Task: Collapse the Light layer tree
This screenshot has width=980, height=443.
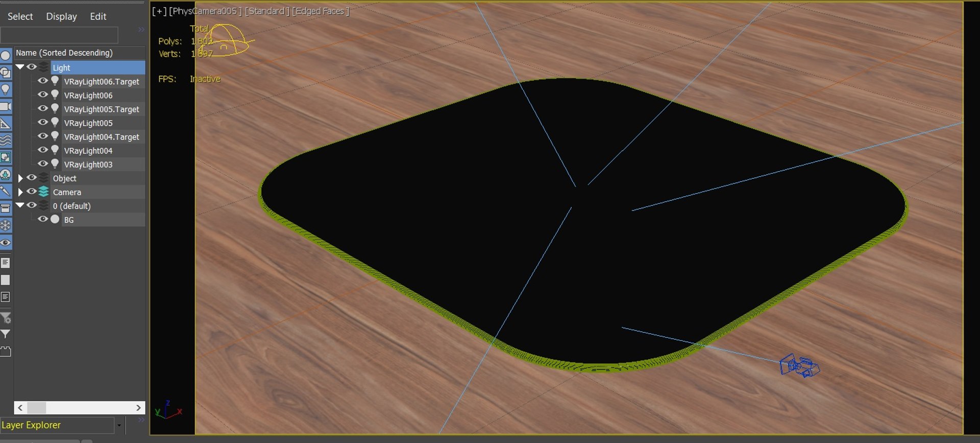Action: pos(20,67)
